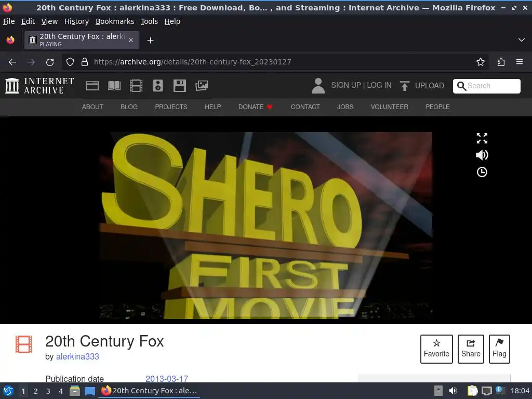Open the Tools menu
Viewport: 532px width, 399px height.
coord(149,21)
